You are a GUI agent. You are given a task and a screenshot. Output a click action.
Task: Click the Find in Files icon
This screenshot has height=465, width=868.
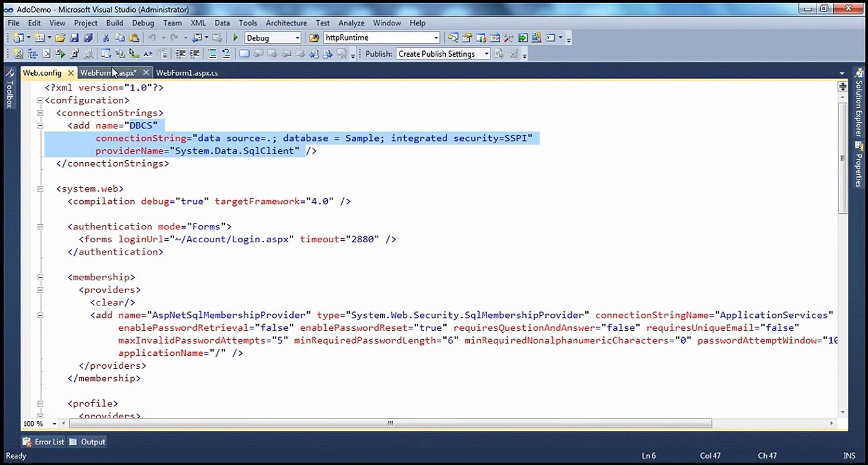pyautogui.click(x=314, y=38)
